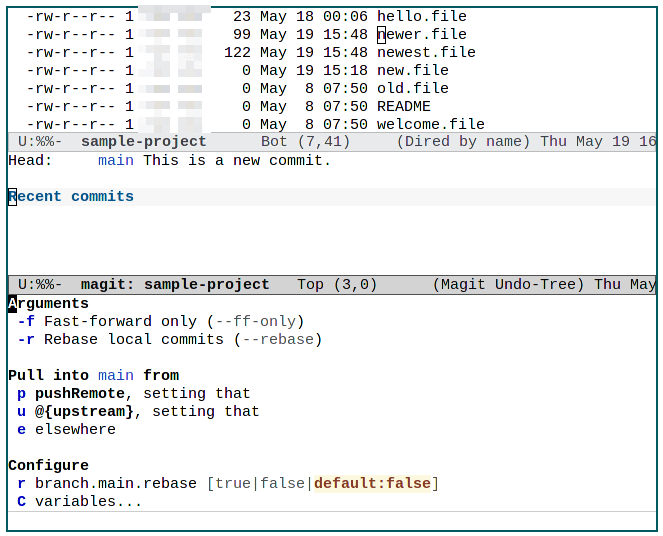
Task: Choose pull from @{upstream} option
Action: [22, 411]
